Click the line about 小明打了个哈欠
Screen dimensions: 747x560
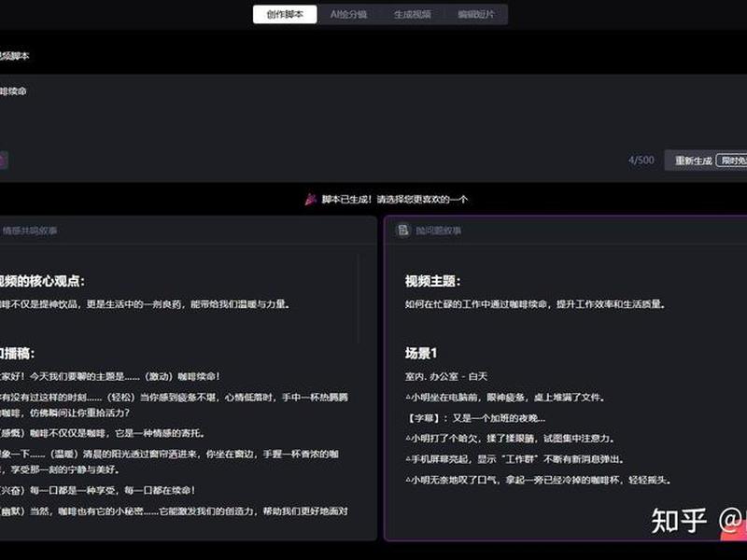(x=510, y=439)
